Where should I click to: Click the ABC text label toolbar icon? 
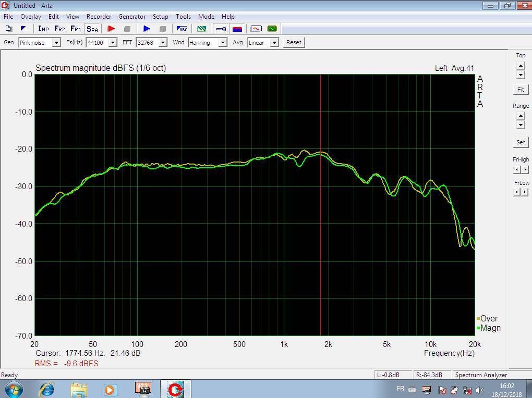(x=182, y=29)
